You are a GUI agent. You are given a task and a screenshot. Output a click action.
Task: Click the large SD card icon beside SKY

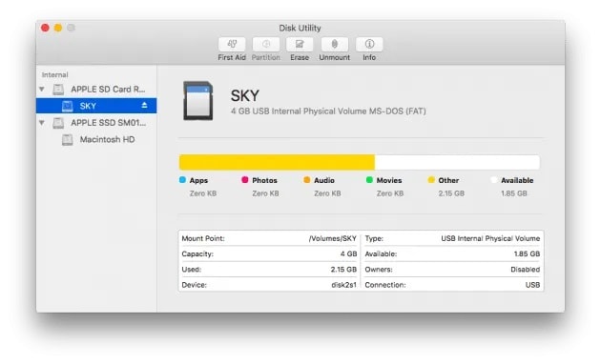197,101
